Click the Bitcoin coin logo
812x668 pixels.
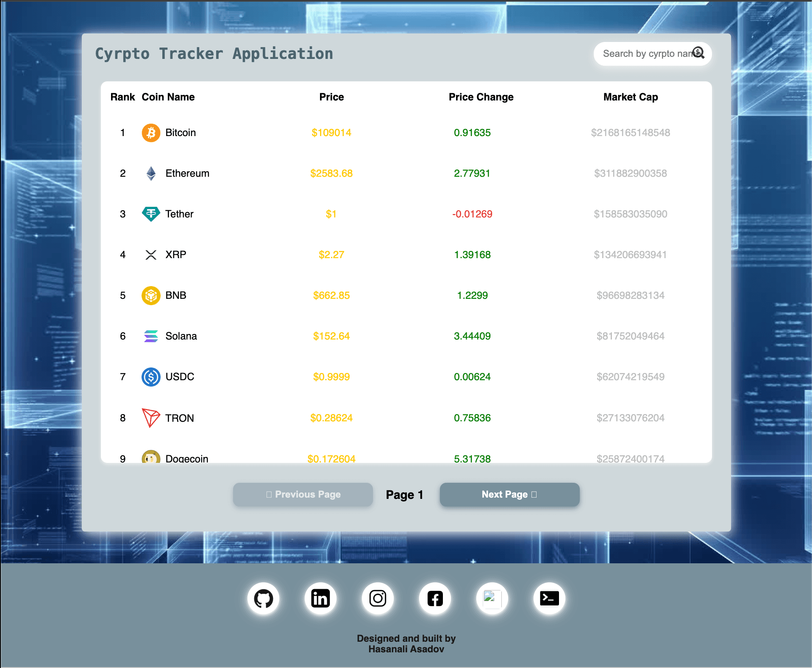click(x=151, y=133)
